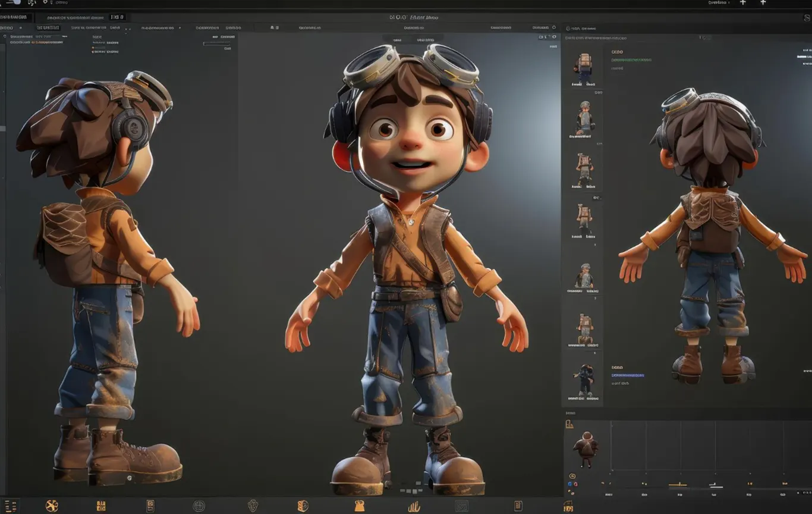812x514 pixels.
Task: Click the orange grid icon in bottom toolbar
Action: (x=101, y=506)
